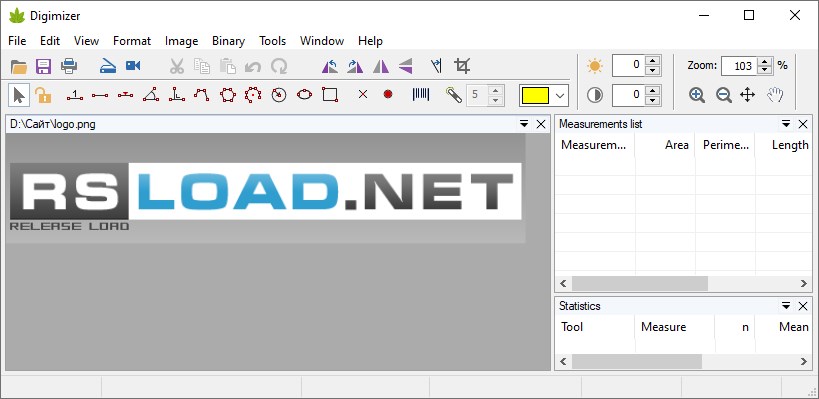Select the Area polygon tool
819x399 pixels.
228,95
